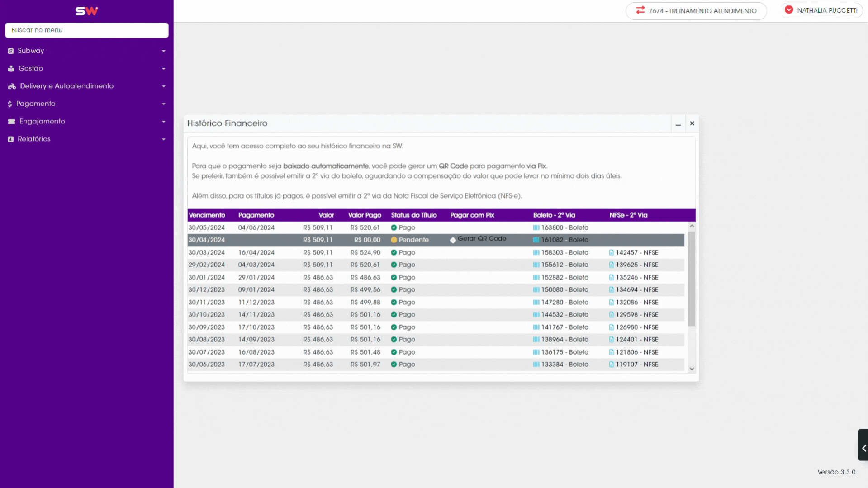Click barcode icon for boleto 133384
This screenshot has height=488, width=868.
[536, 365]
